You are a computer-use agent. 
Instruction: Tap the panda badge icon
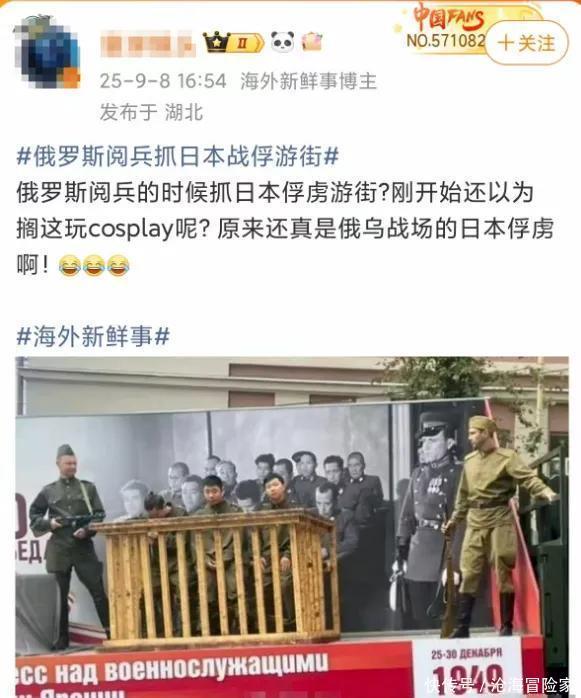(x=282, y=42)
